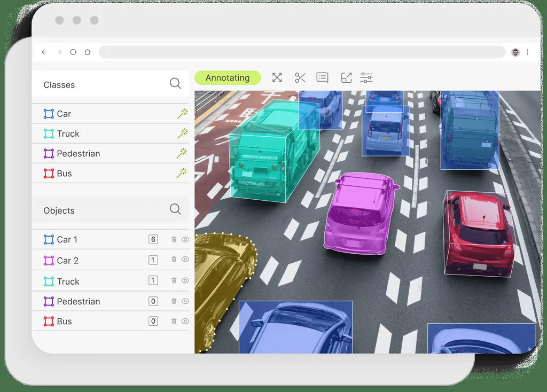Click the fullscreen expand arrows icon
The height and width of the screenshot is (392, 547).
pos(277,77)
